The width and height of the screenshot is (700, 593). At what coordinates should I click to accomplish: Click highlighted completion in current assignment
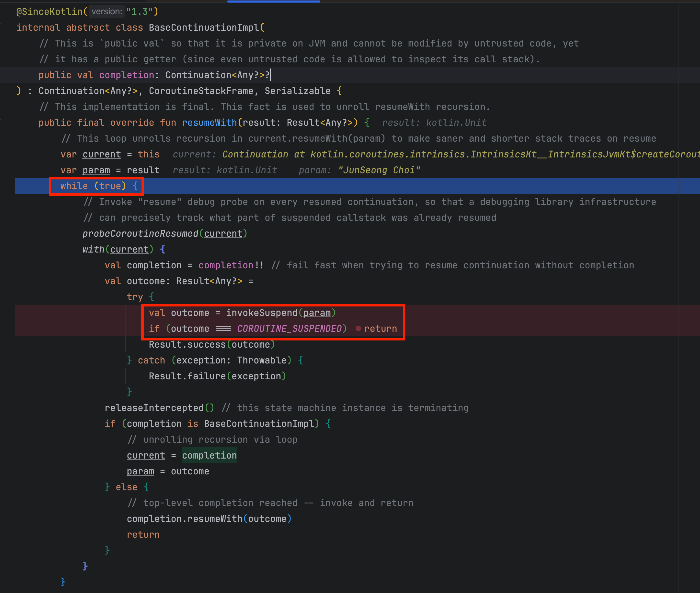[x=209, y=455]
